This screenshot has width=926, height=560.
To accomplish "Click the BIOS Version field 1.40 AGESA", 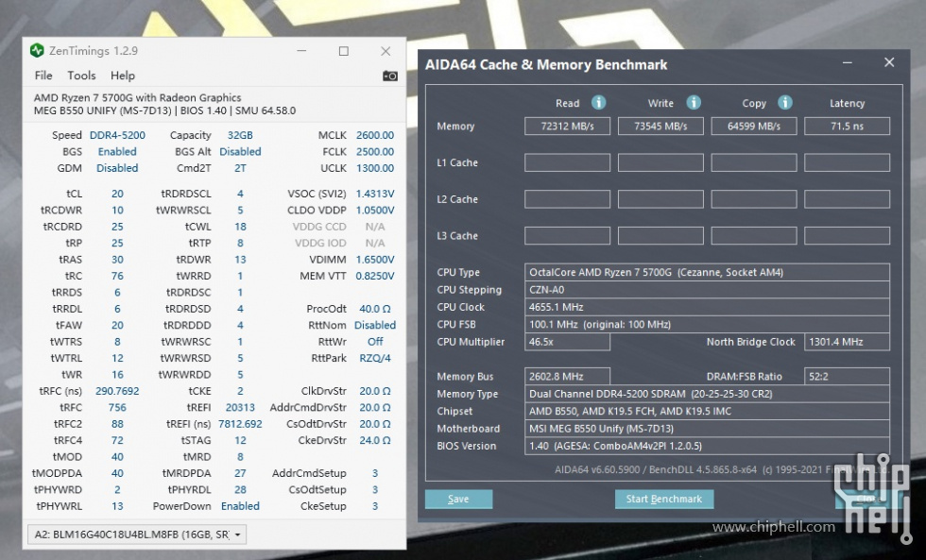I will [708, 446].
